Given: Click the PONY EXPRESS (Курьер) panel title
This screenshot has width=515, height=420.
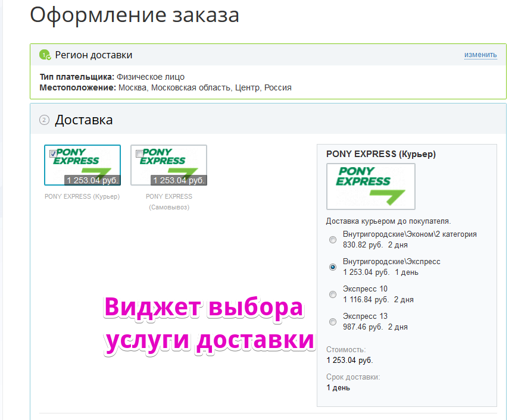Looking at the screenshot, I should 381,154.
